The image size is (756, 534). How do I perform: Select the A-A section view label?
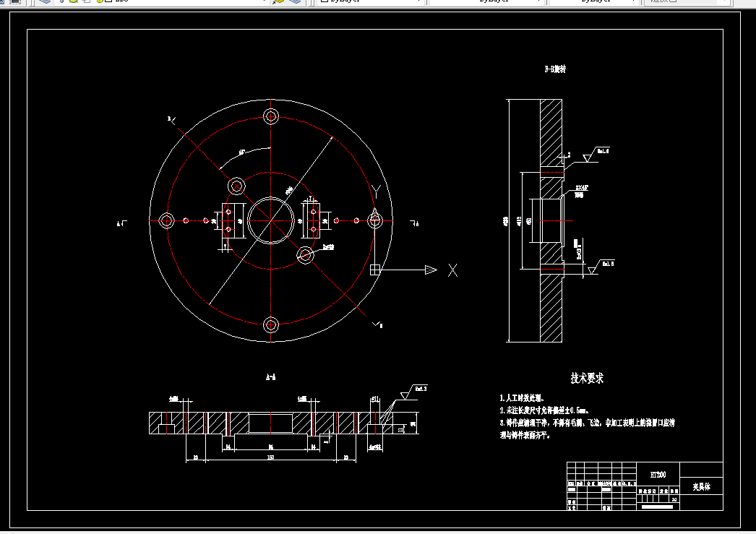pos(270,377)
